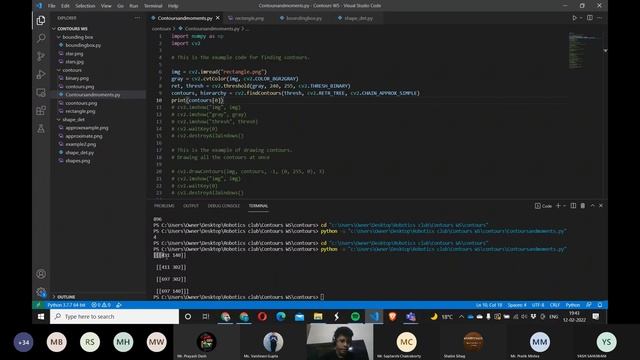Open the Help menu

(x=173, y=6)
